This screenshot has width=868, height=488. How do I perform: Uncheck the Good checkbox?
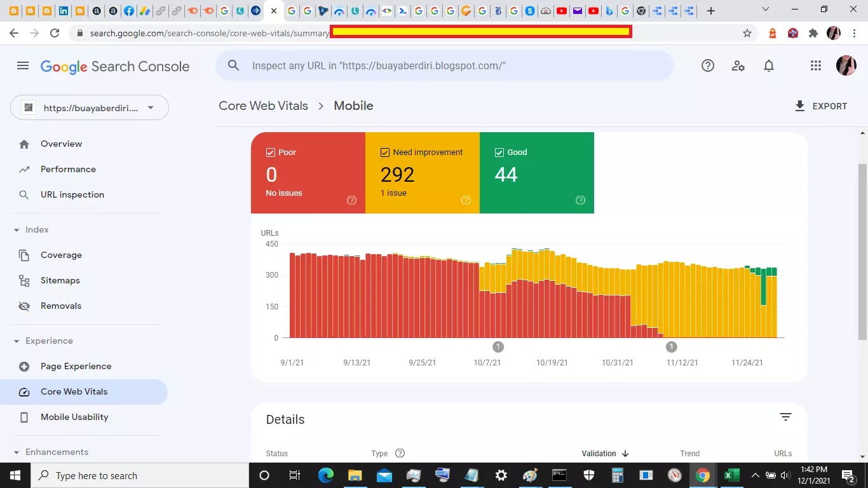point(499,152)
